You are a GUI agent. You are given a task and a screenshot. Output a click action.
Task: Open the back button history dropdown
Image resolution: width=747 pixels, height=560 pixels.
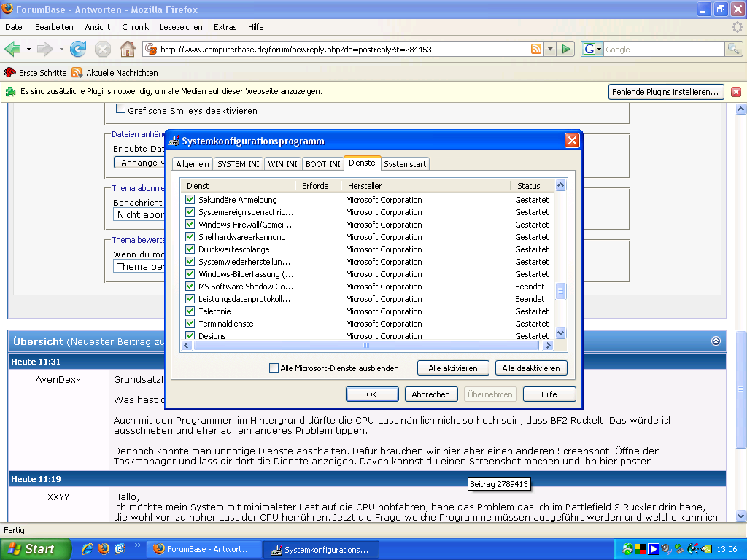28,49
